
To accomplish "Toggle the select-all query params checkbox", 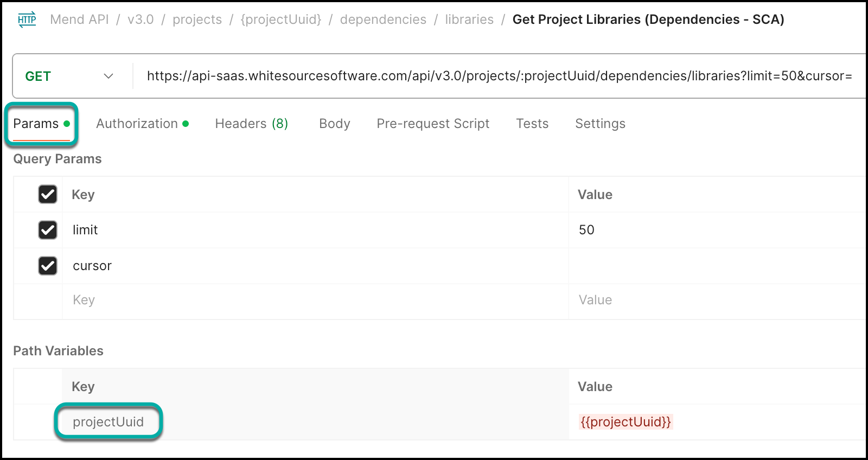I will tap(48, 194).
